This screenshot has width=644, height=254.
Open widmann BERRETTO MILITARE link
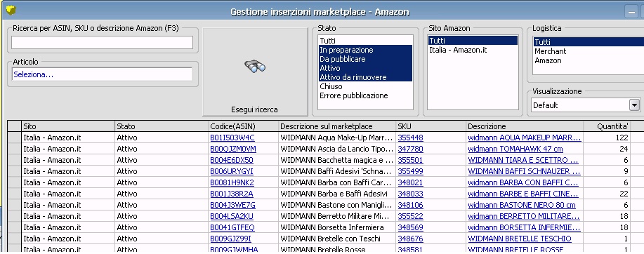click(524, 216)
